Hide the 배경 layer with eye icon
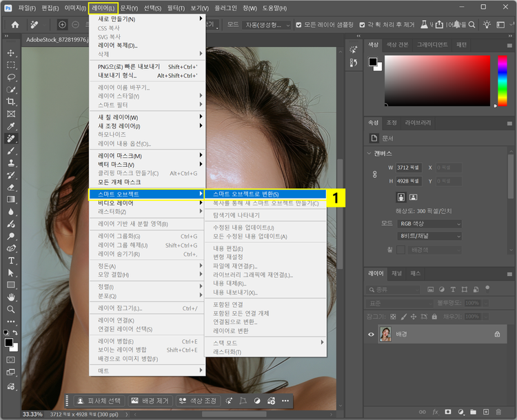The height and width of the screenshot is (420, 517). (x=372, y=334)
